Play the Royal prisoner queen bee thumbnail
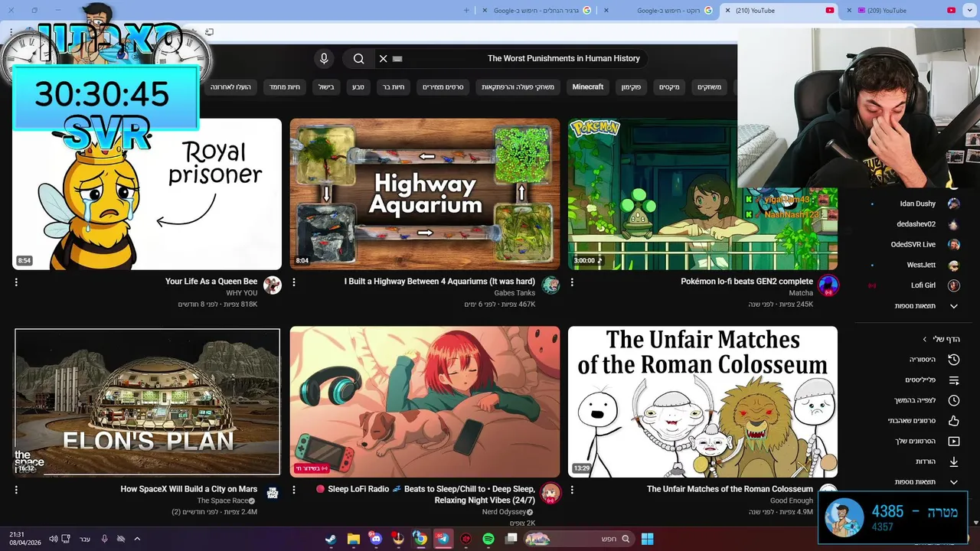Screen dimensions: 980x551 pos(147,194)
